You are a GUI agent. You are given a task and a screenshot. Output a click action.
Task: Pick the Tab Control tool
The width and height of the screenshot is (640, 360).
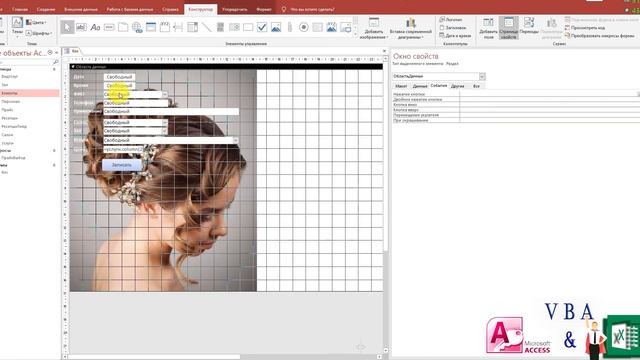[x=123, y=27]
